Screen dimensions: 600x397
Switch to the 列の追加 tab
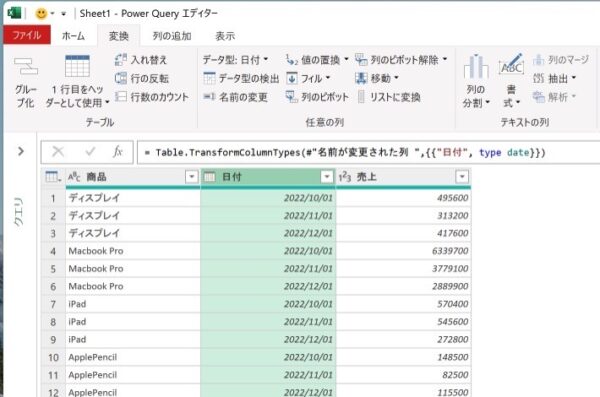click(x=172, y=36)
